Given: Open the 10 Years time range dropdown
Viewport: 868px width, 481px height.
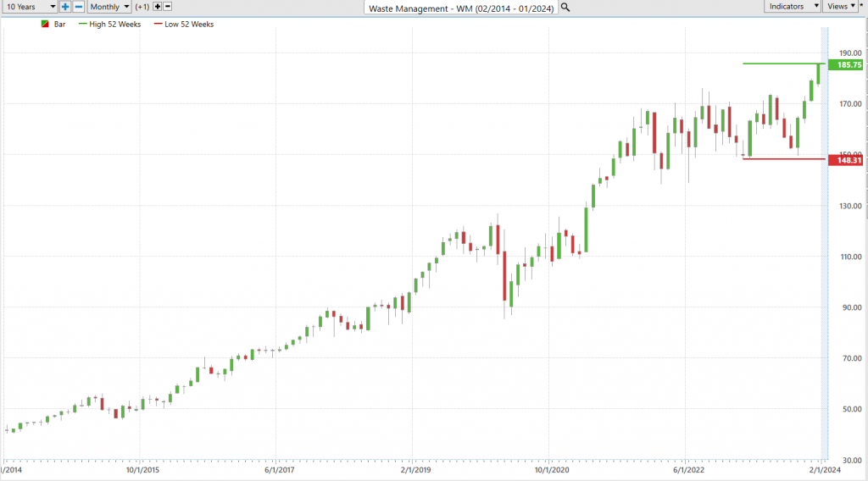Looking at the screenshot, I should tap(30, 7).
